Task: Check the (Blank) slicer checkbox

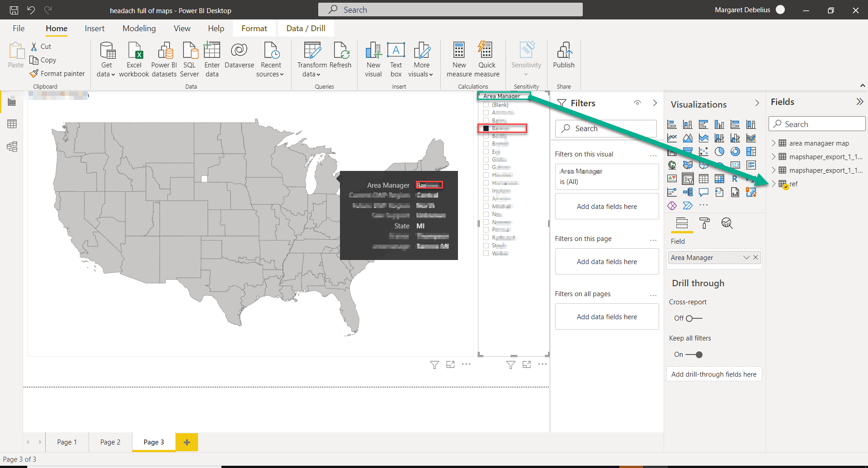Action: point(486,105)
